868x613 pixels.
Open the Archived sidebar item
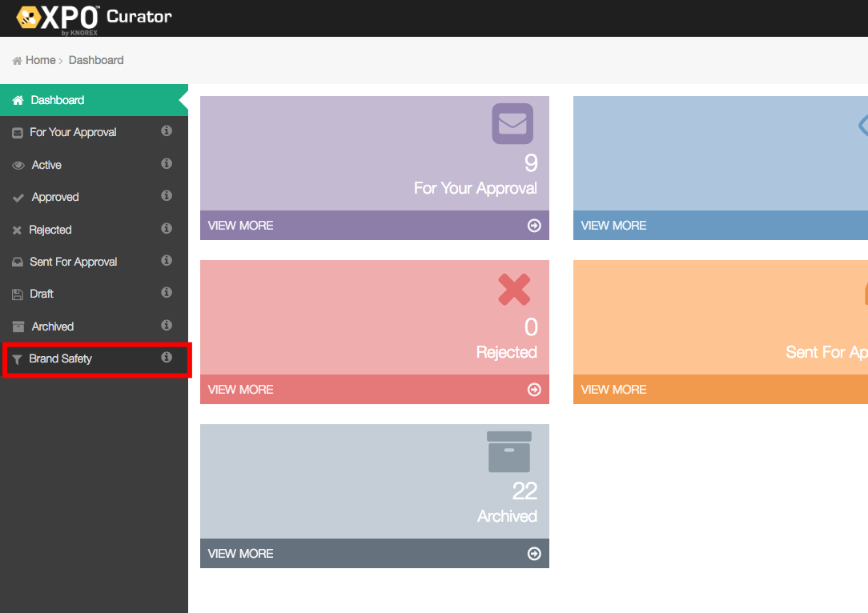coord(52,327)
